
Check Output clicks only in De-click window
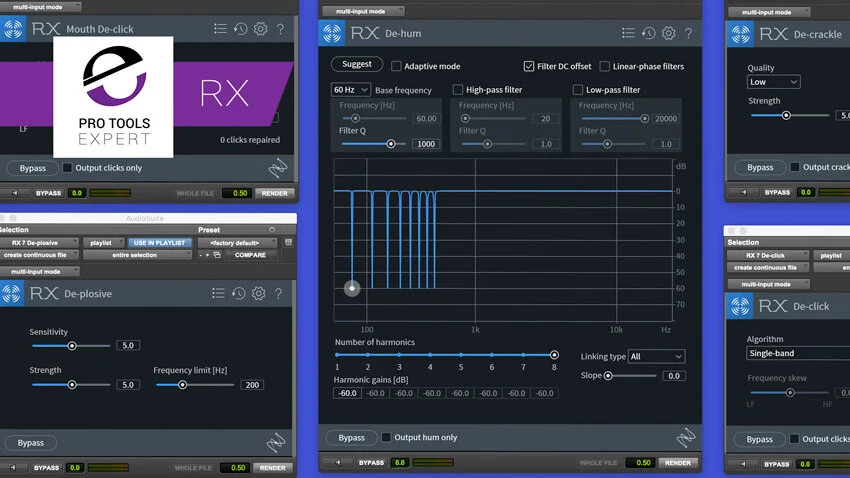(x=794, y=439)
